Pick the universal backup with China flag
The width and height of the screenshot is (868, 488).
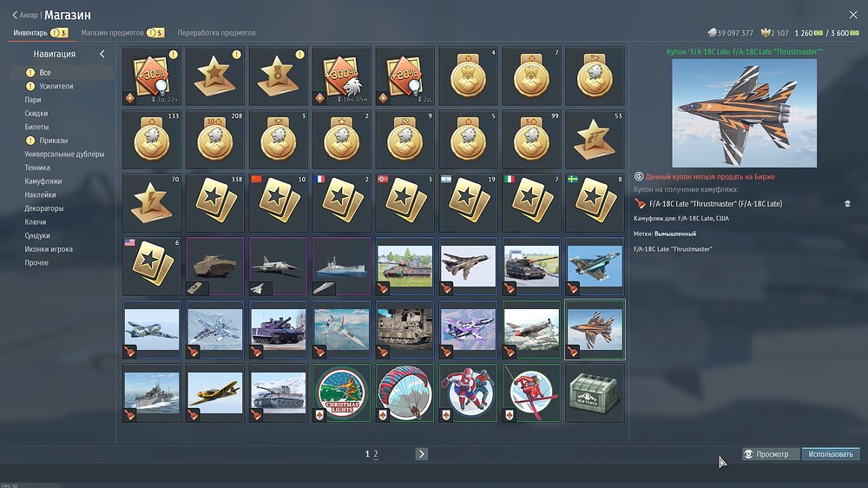tap(278, 203)
